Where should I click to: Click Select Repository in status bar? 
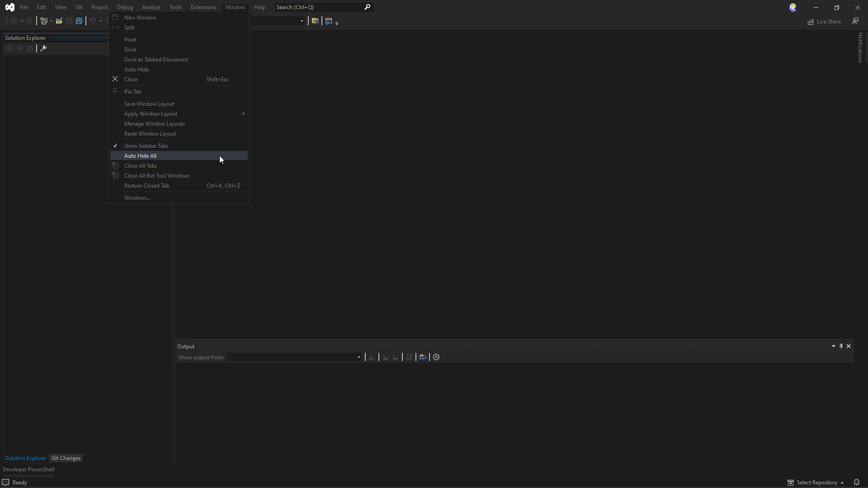tap(816, 483)
